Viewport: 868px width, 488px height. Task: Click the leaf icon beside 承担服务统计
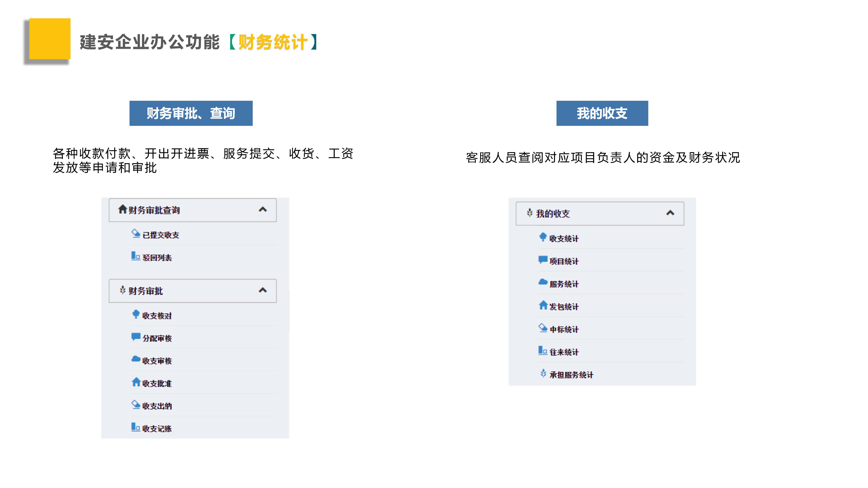coord(543,373)
